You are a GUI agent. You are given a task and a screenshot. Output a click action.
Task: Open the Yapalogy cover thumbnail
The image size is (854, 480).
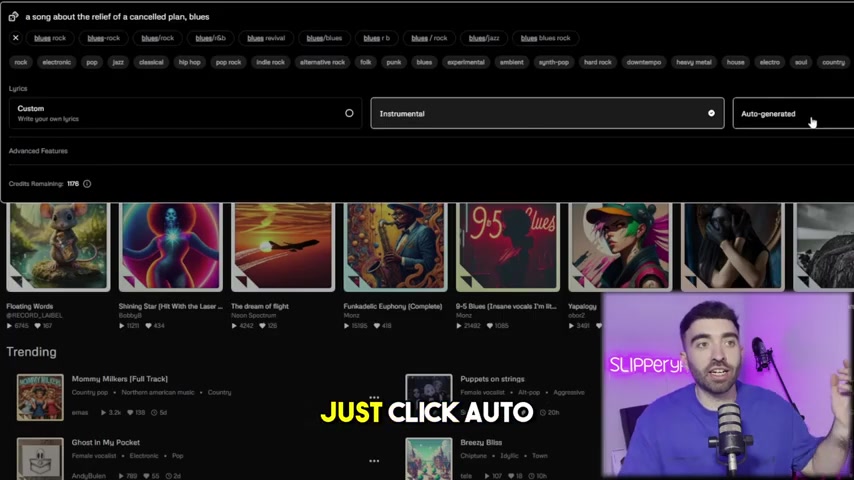coord(620,247)
